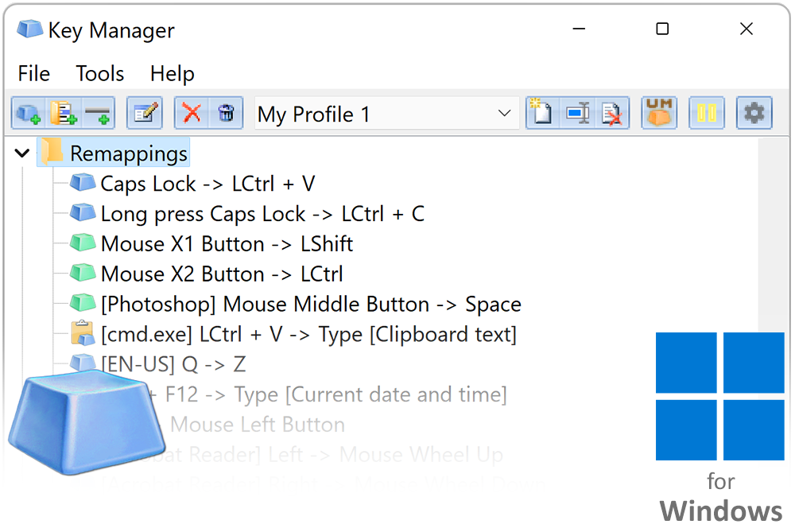Click the orange UM toolbar icon
This screenshot has width=795, height=532.
pyautogui.click(x=659, y=114)
